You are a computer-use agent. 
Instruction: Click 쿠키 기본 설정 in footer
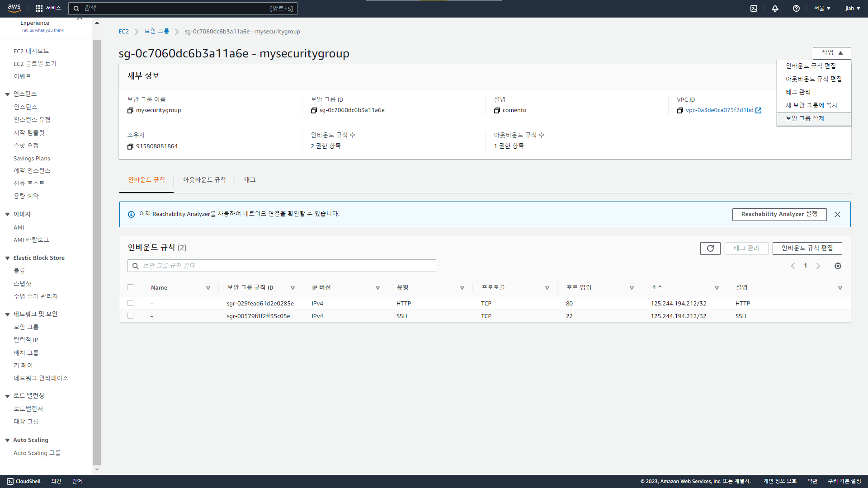tap(844, 481)
